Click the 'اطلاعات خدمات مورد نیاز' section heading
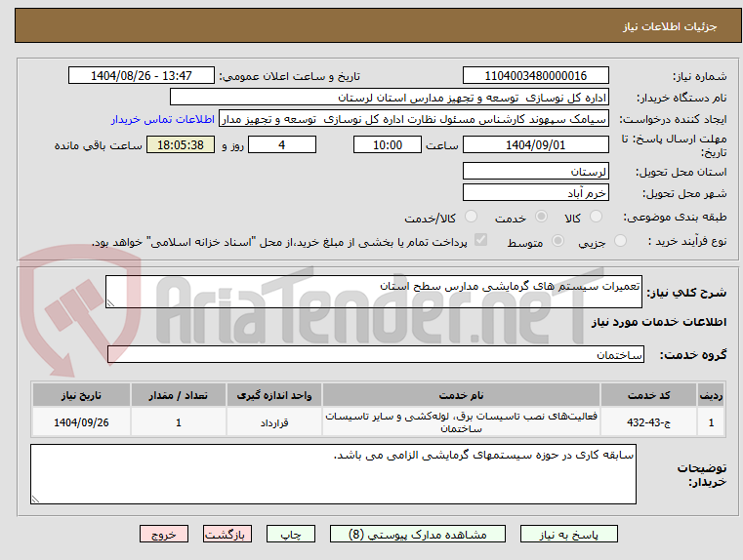743x560 pixels. click(659, 322)
